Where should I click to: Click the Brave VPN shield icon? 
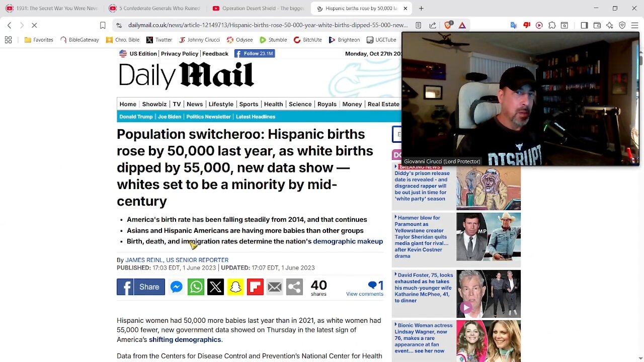point(622,25)
